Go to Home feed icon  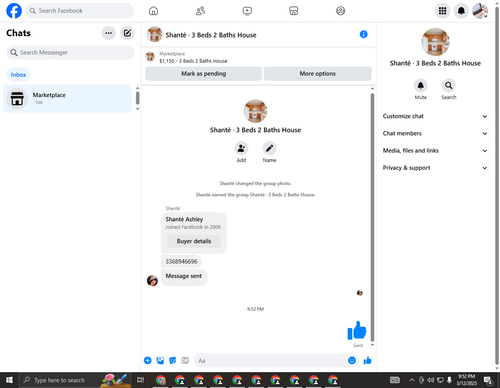[x=153, y=11]
